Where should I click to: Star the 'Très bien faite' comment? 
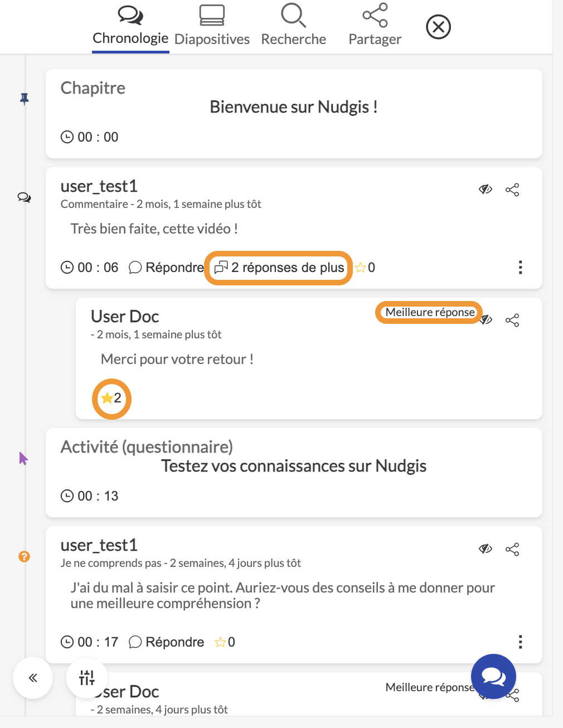361,268
